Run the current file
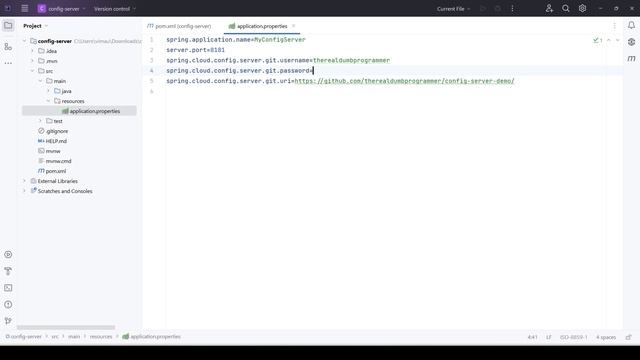The height and width of the screenshot is (360, 640). 483,9
